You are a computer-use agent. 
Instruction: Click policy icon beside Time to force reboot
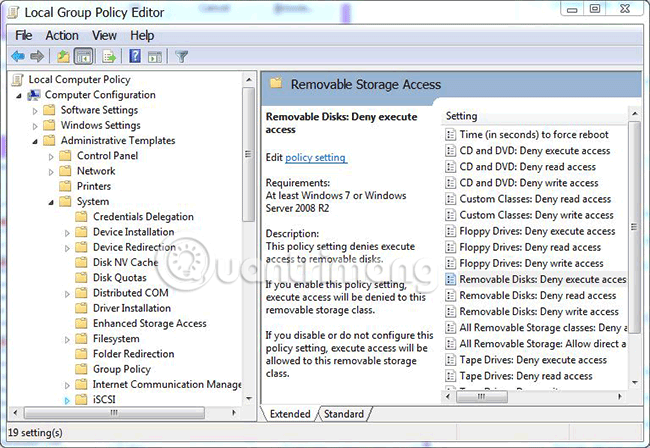coord(450,135)
